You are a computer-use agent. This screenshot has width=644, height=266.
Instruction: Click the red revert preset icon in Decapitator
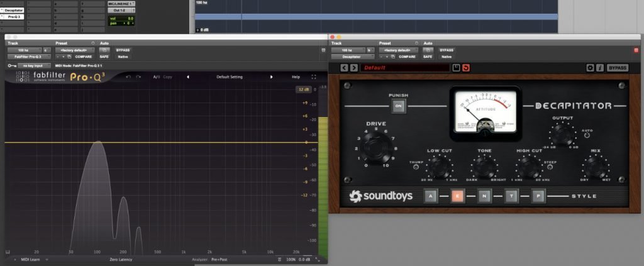466,68
